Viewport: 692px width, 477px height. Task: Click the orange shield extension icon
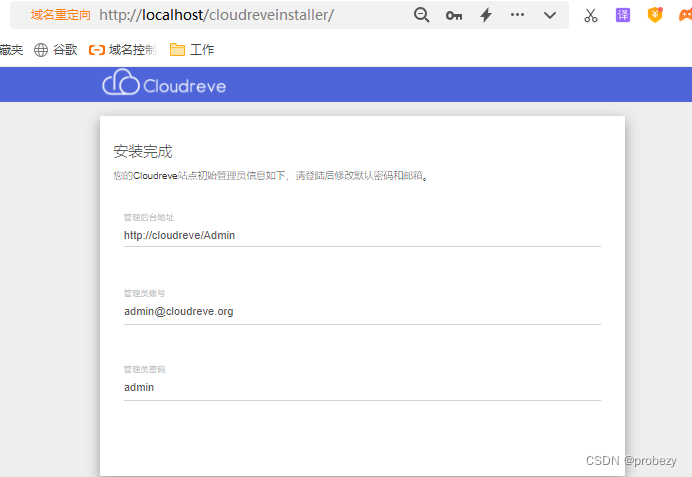coord(655,15)
